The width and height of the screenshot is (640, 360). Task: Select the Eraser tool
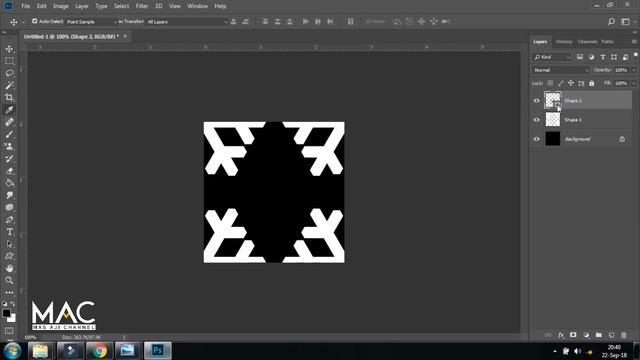(9, 171)
